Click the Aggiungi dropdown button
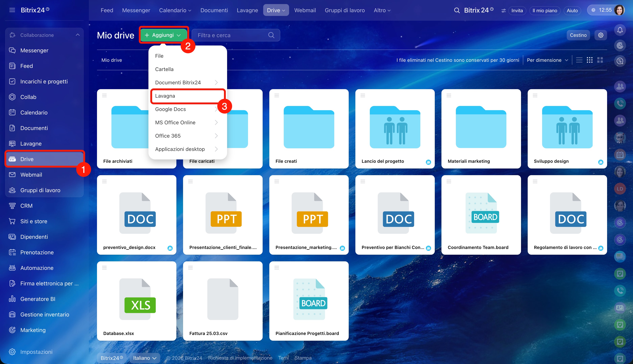 click(164, 35)
